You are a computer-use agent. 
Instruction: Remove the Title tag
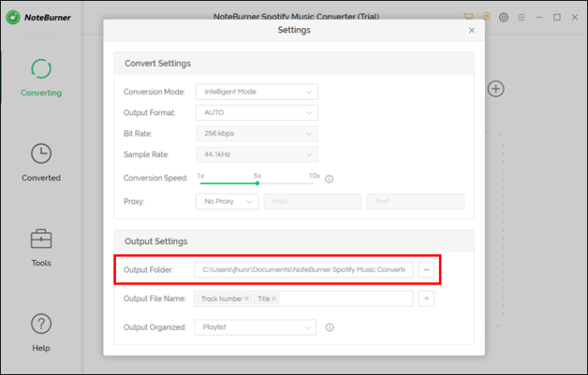tap(274, 299)
